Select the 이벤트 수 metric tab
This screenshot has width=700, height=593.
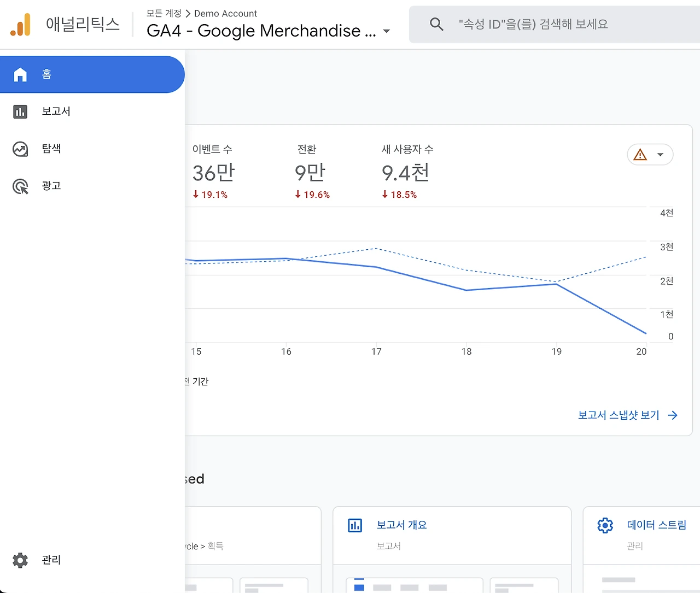(213, 171)
